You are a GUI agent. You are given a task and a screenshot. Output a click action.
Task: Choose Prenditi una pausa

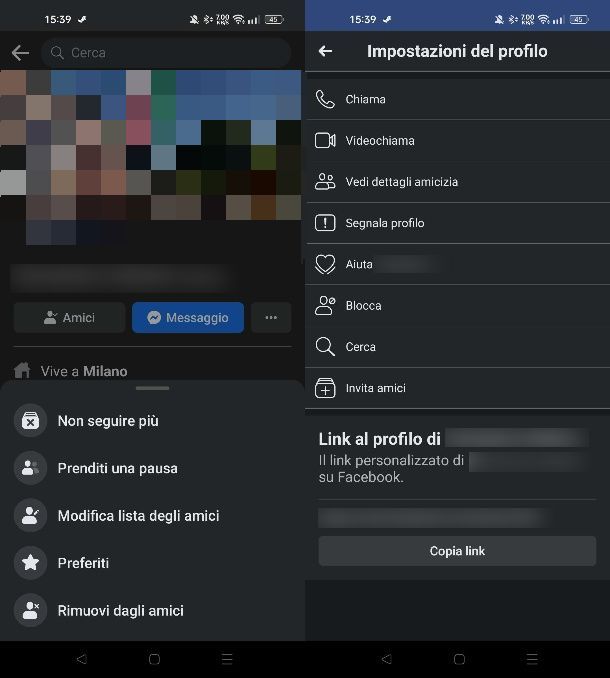152,468
